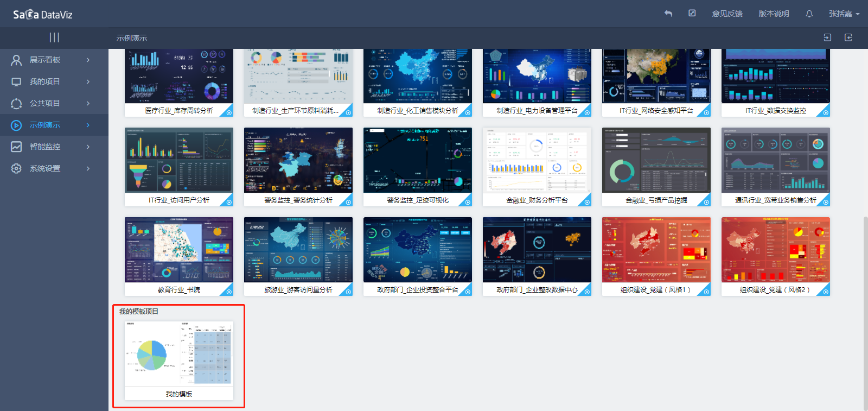Open the 教育行业_书院 map thumbnail

click(179, 250)
